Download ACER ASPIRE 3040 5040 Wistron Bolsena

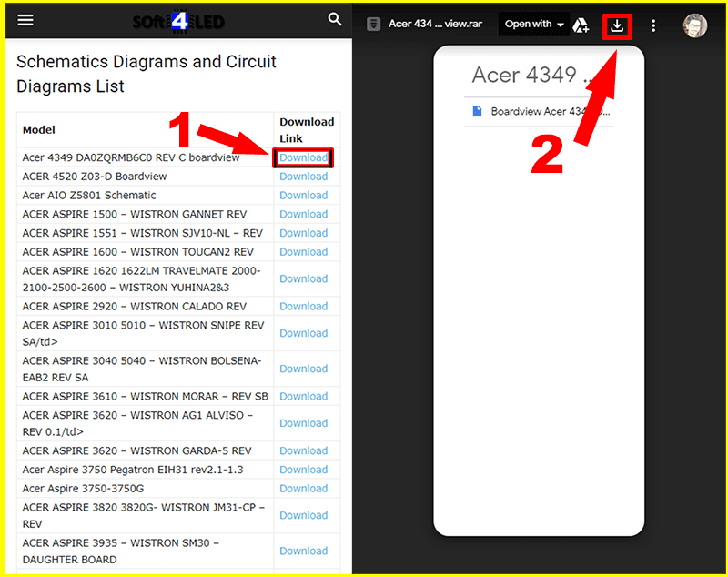pos(303,369)
